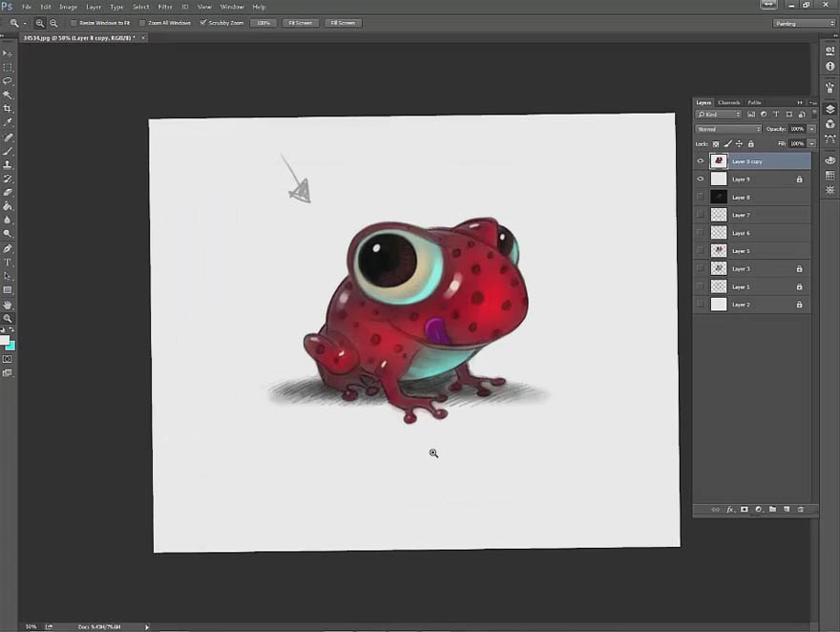Screen dimensions: 840x632
Task: Create a new layer group
Action: (772, 510)
